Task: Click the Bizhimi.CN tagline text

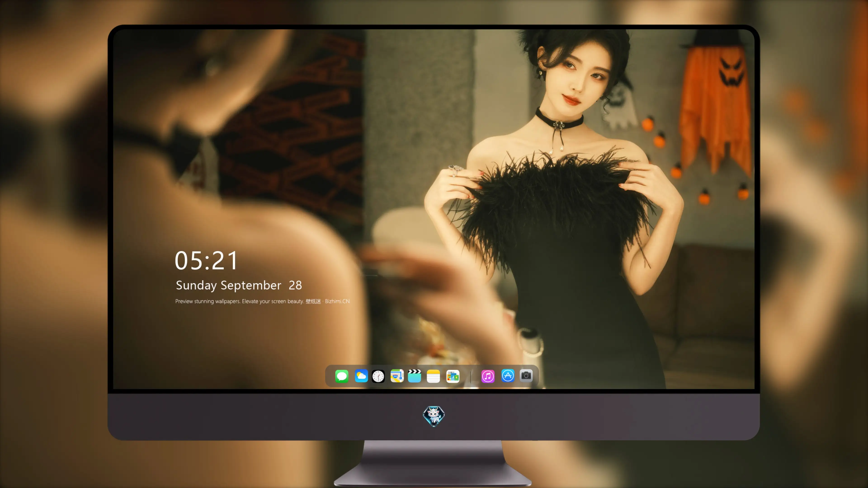Action: (262, 301)
